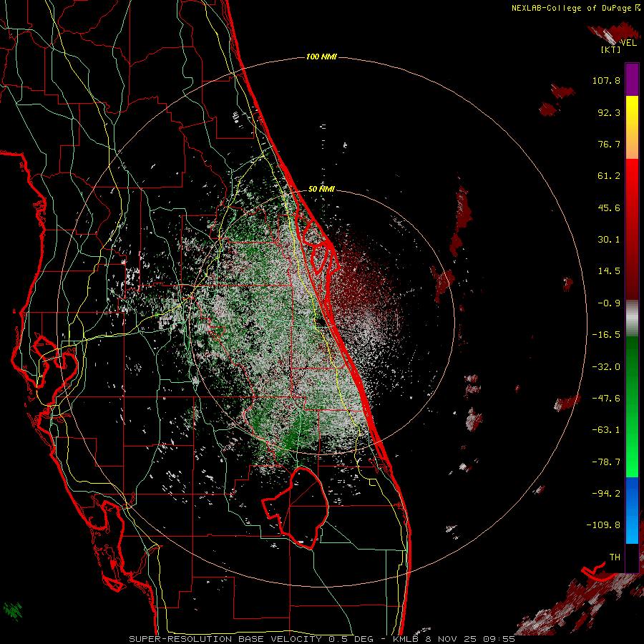Viewport: 644px width, 644px height.
Task: Click the TH legend label
Action: 615,557
